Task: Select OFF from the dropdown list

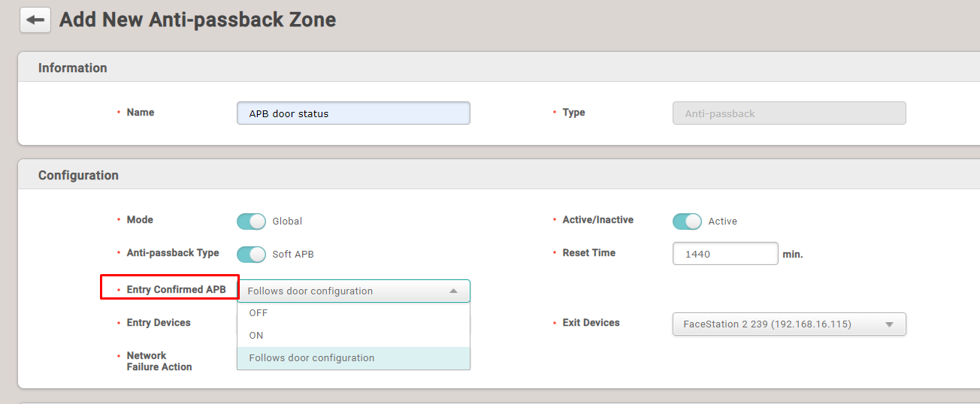Action: [259, 313]
